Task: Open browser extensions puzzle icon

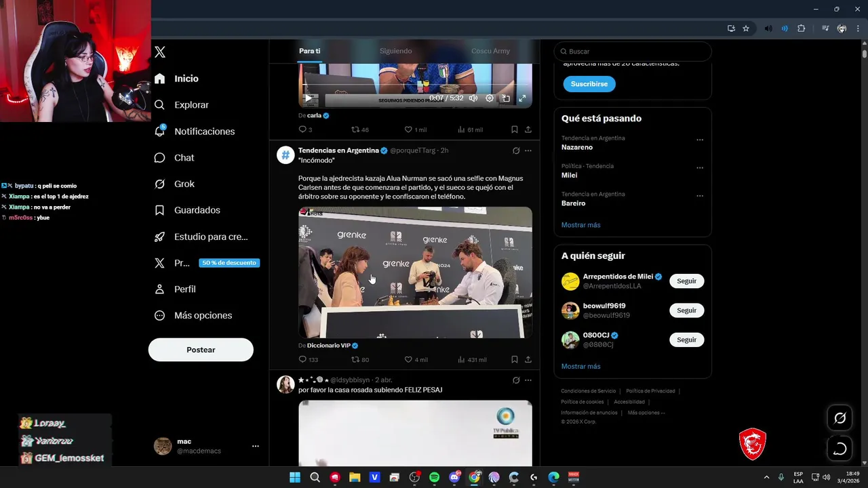Action: click(802, 28)
